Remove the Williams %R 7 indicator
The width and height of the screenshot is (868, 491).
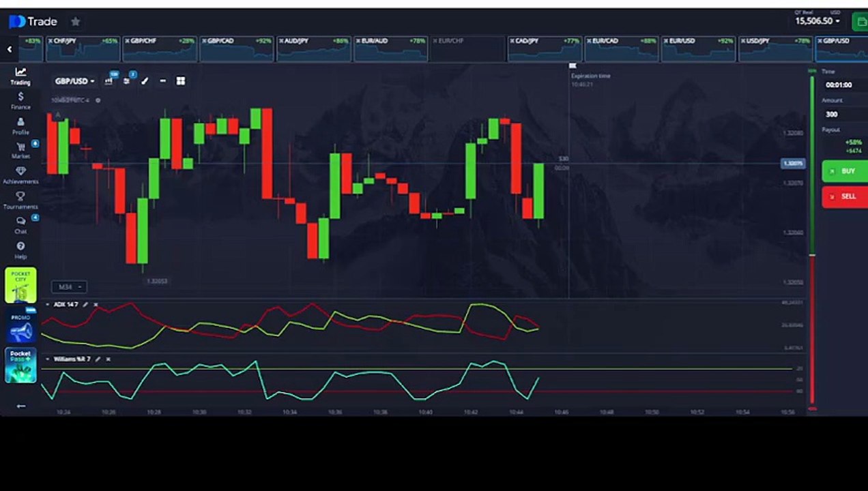pyautogui.click(x=108, y=359)
